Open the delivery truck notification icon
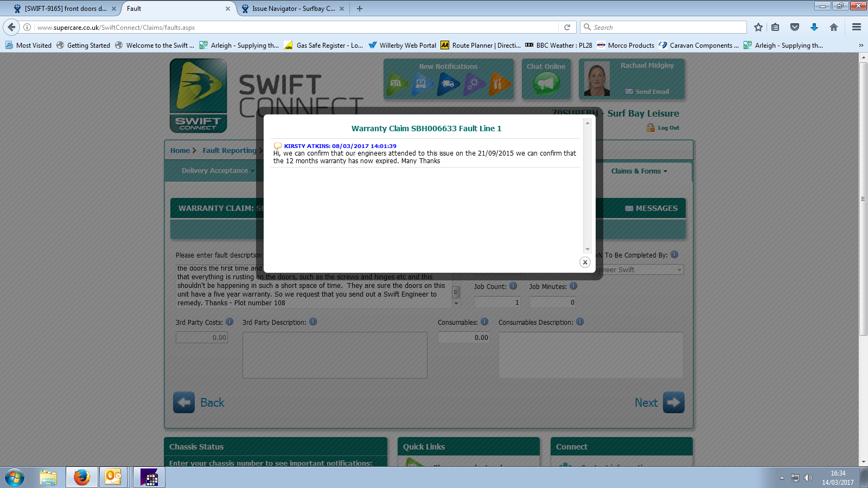Viewport: 868px width, 488px height. coord(449,84)
